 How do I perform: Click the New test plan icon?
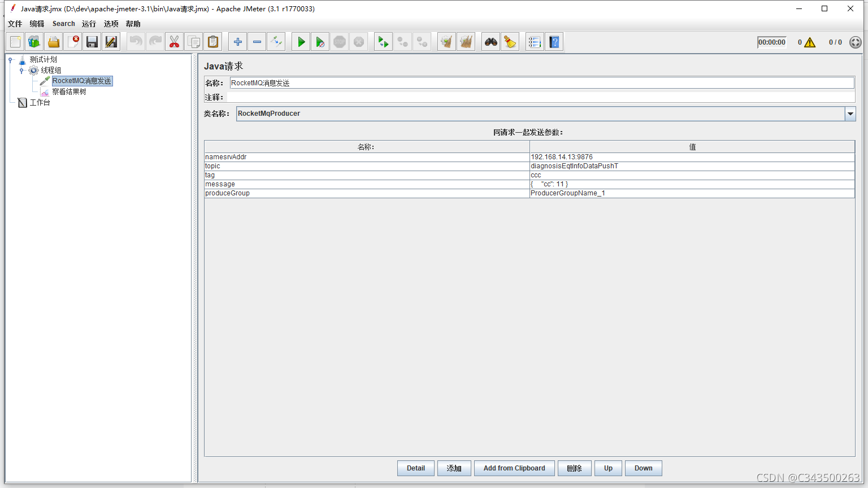(x=15, y=42)
